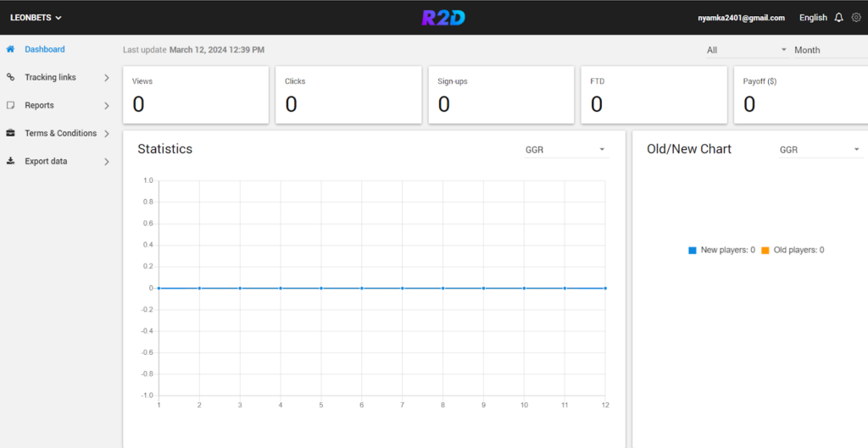Select the Payoff ($) stat card
The width and height of the screenshot is (868, 448).
coord(801,95)
